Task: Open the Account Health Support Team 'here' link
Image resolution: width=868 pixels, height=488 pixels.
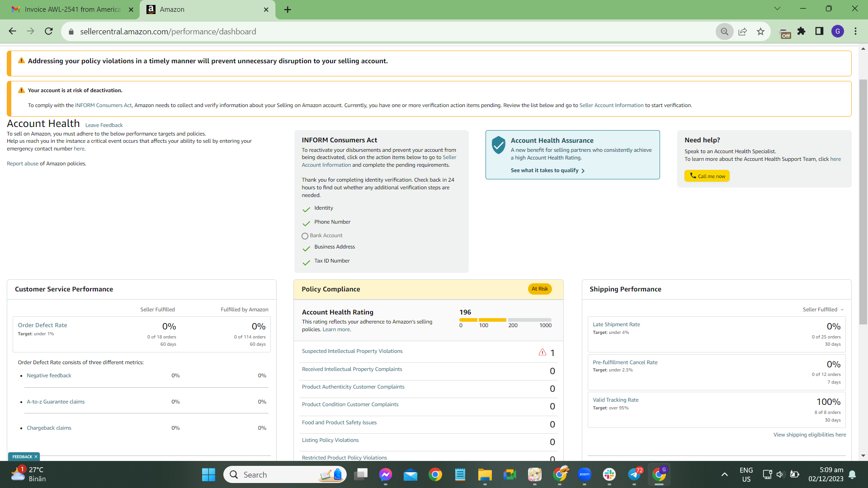Action: pos(835,159)
